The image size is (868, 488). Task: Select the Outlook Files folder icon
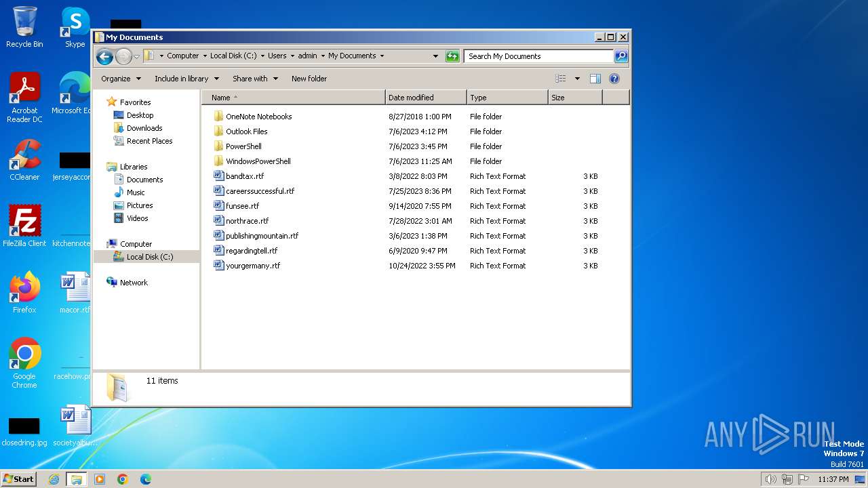(x=218, y=131)
